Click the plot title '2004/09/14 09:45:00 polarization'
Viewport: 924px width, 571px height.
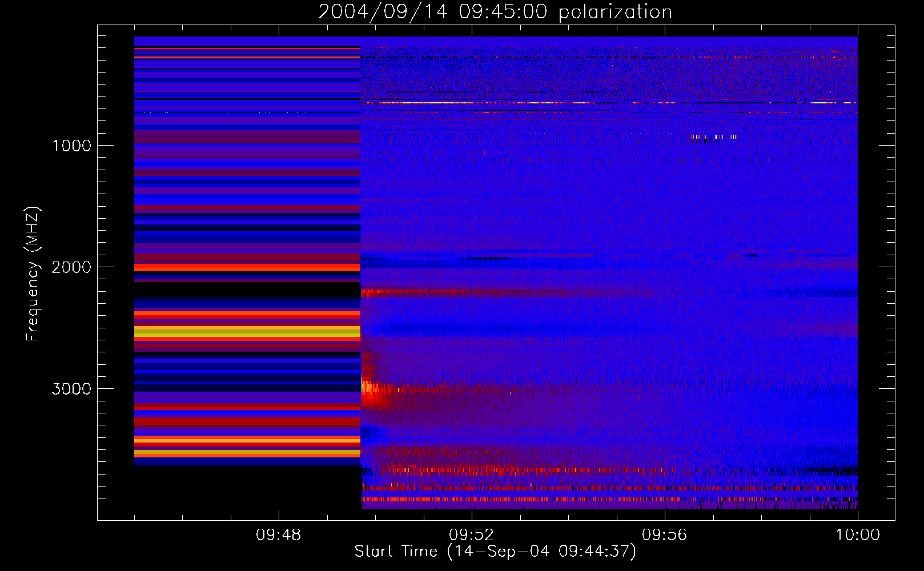coord(495,12)
